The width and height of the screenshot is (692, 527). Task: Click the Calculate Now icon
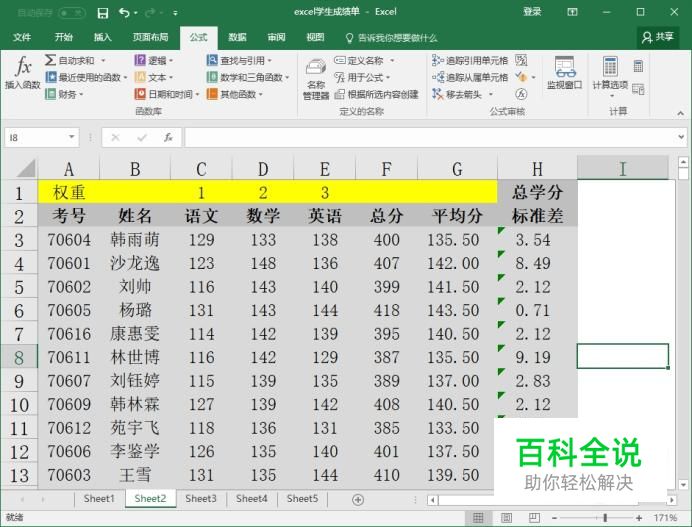coord(638,66)
